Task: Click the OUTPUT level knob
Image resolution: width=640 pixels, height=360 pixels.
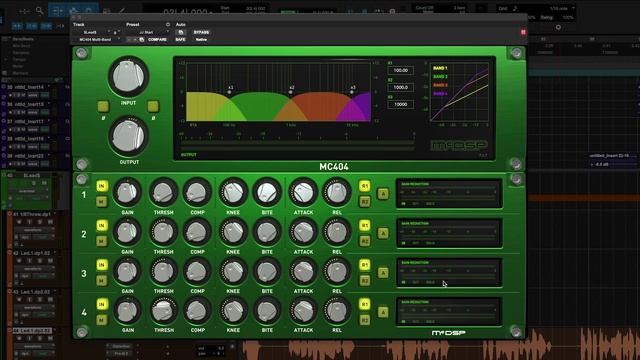Action: (128, 136)
